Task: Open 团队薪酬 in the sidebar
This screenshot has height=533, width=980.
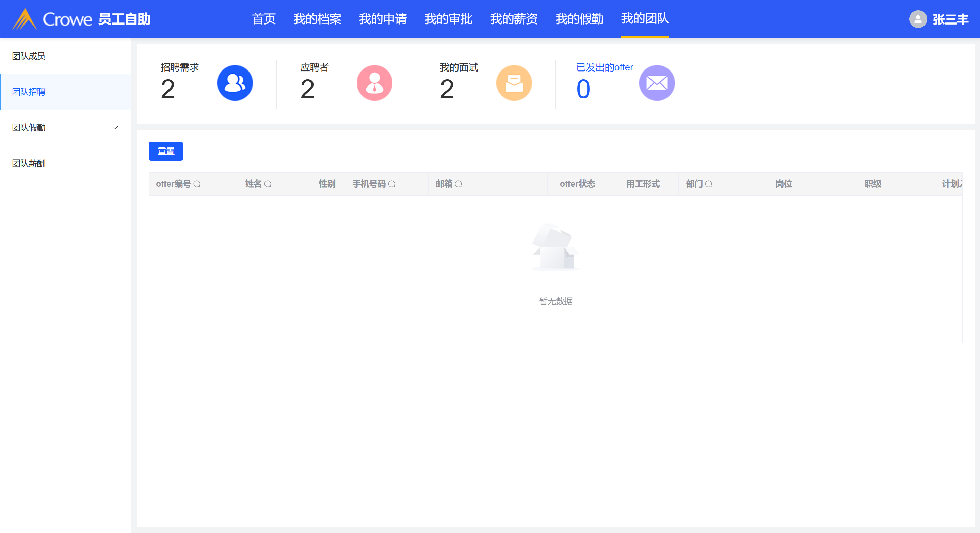Action: point(29,163)
